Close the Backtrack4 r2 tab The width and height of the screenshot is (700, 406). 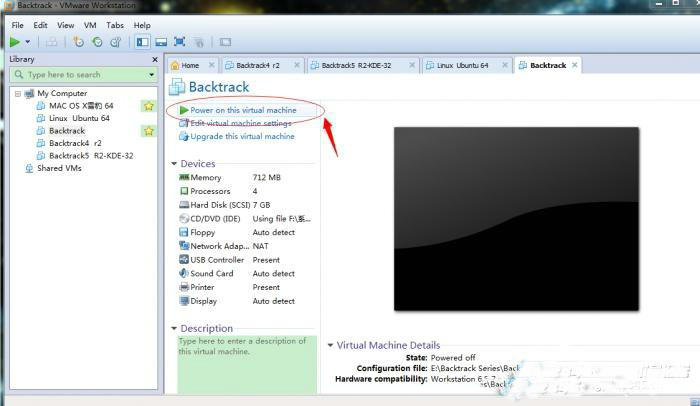point(297,65)
